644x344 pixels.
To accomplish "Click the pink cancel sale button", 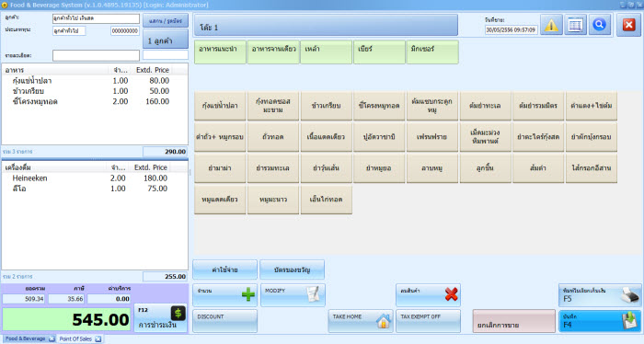I will (513, 321).
